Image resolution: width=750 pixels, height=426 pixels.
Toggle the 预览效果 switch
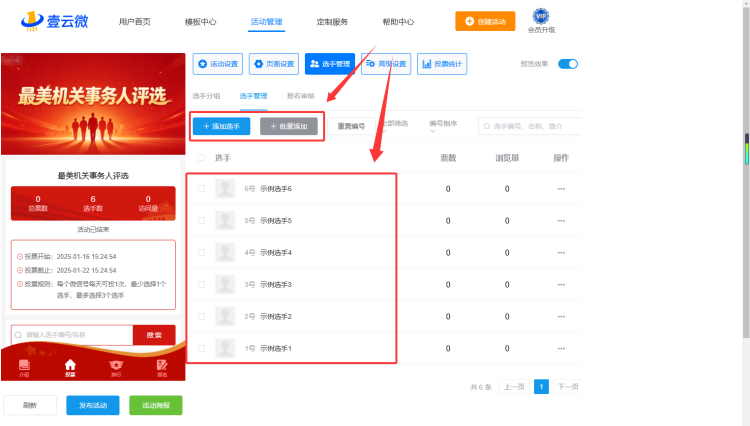[568, 64]
